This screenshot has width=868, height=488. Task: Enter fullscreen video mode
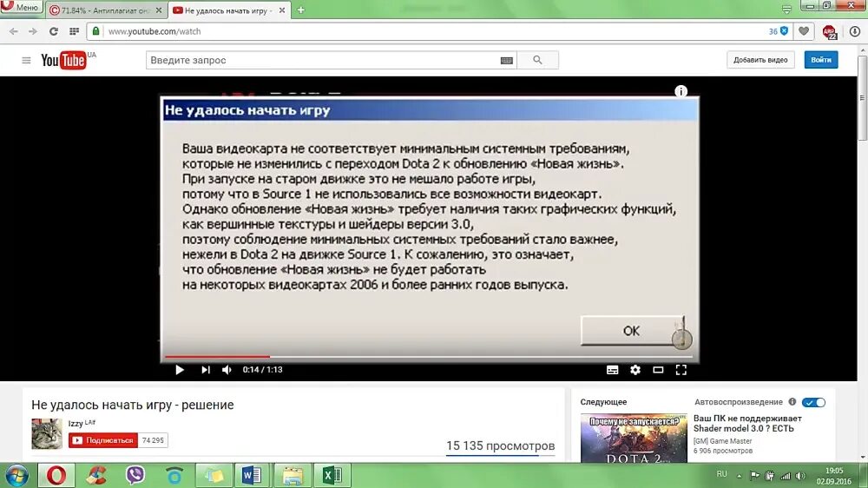[x=681, y=369]
